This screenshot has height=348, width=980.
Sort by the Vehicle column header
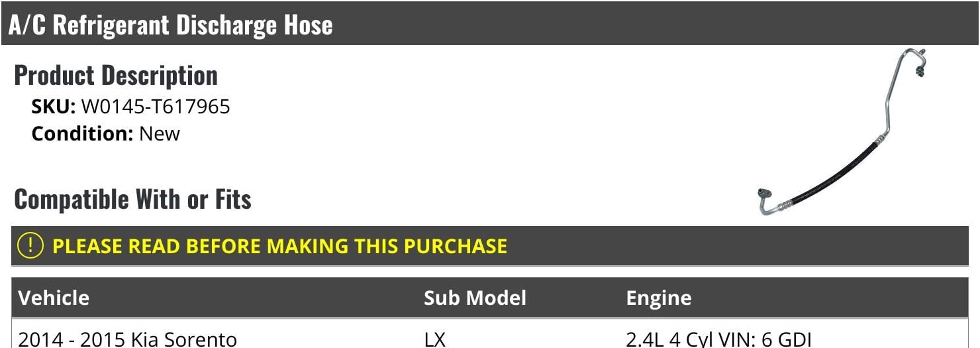pos(54,298)
